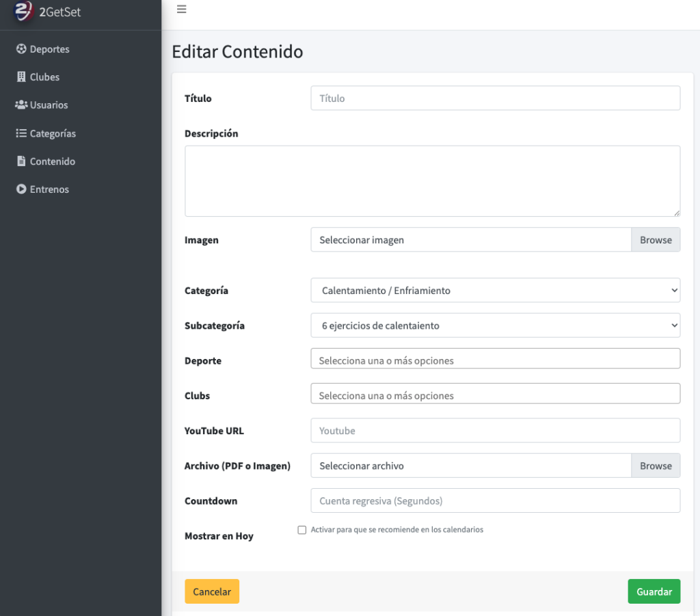Open the Deporte multi-select field
The image size is (700, 616).
(495, 360)
